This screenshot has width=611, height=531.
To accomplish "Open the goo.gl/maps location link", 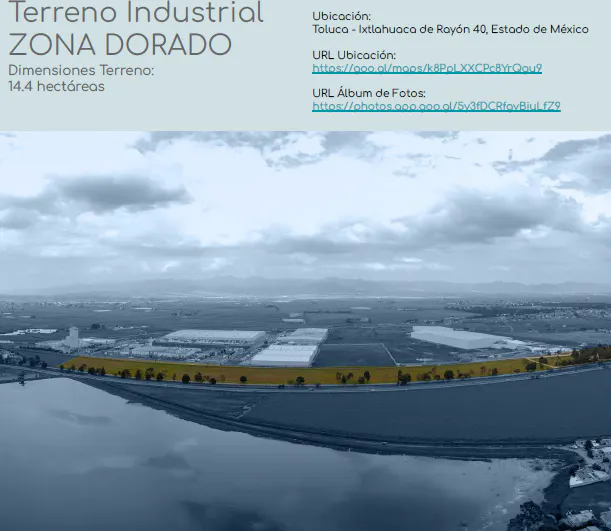I will point(427,68).
